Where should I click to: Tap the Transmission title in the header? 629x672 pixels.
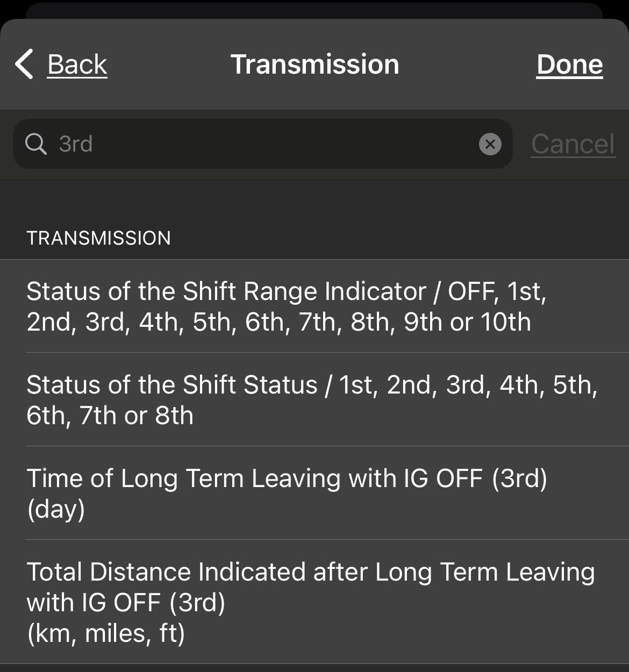(314, 65)
